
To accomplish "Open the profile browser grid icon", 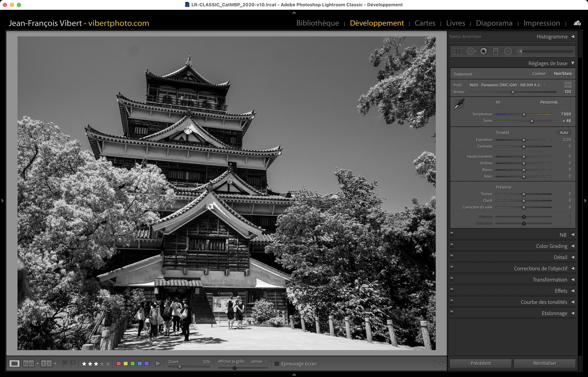I will (x=568, y=85).
